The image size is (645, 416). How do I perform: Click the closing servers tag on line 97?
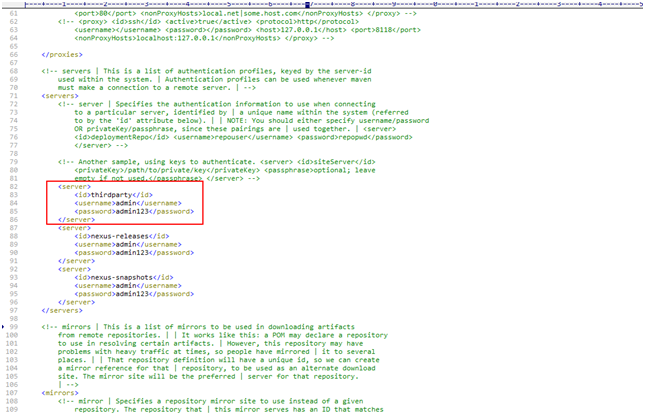62,310
